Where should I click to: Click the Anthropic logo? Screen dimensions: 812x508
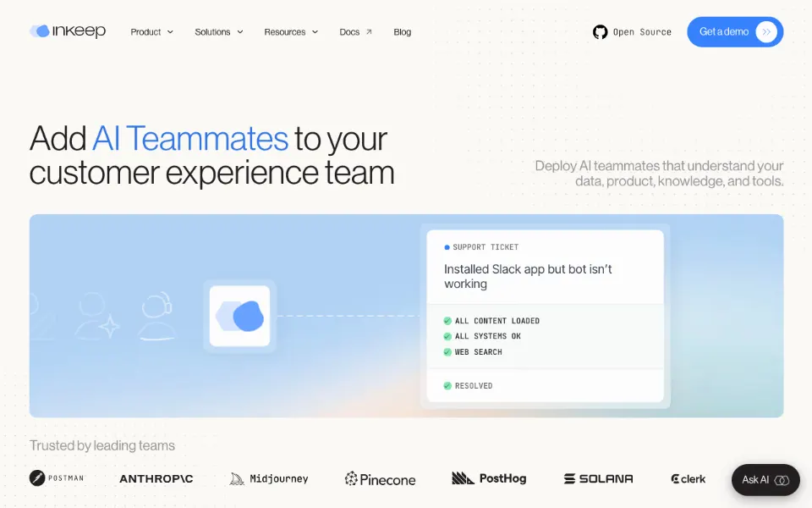[156, 478]
